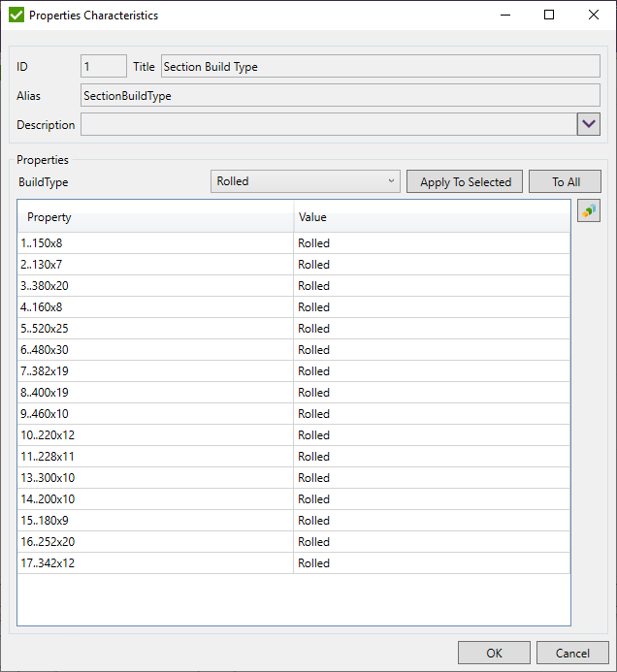Sort by the Property column header
The image size is (617, 672).
click(155, 217)
